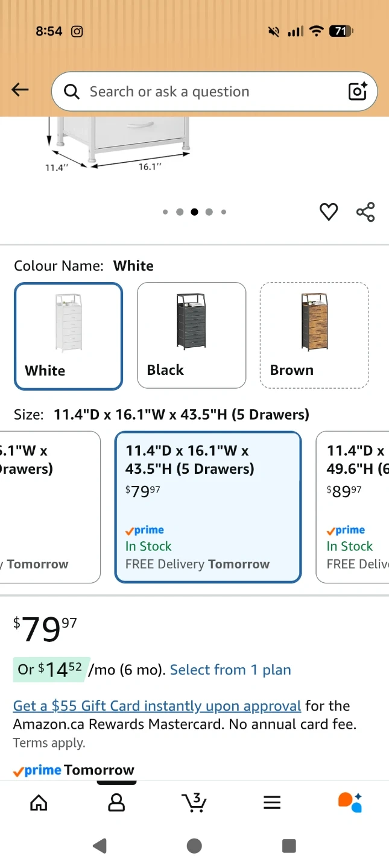
Task: Select the White colour option
Action: pyautogui.click(x=68, y=336)
